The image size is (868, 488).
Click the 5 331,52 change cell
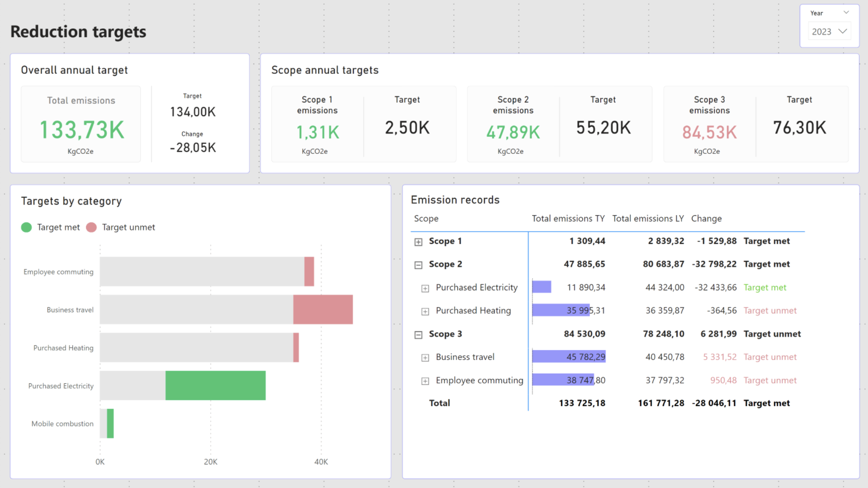[x=720, y=357]
